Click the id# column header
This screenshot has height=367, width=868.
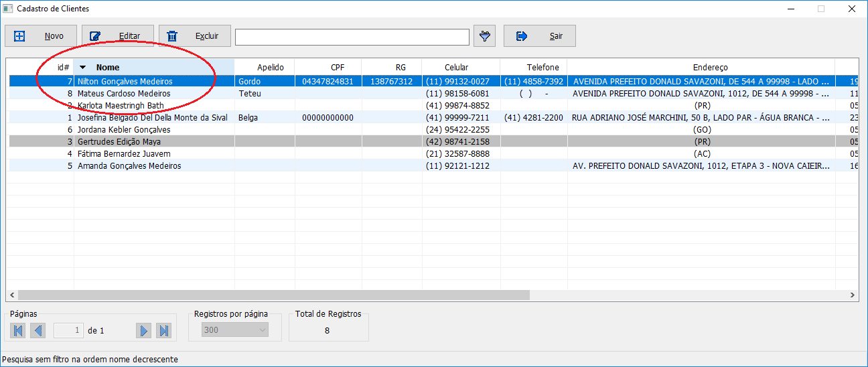coord(64,67)
